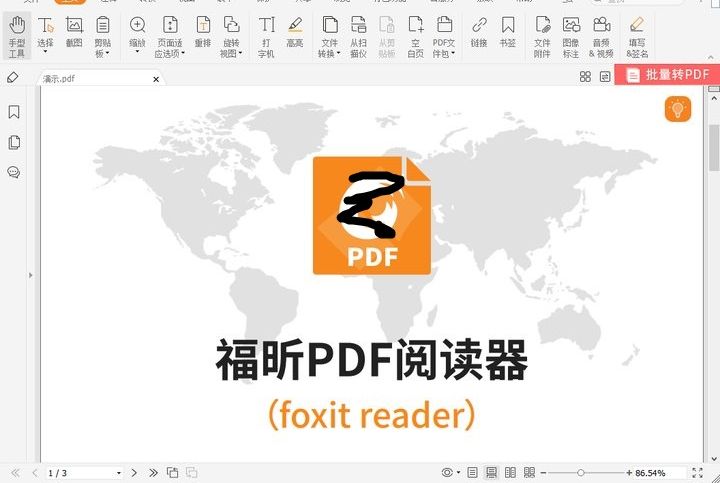Enter full screen mode
Screen dimensions: 720x483
pos(697,472)
